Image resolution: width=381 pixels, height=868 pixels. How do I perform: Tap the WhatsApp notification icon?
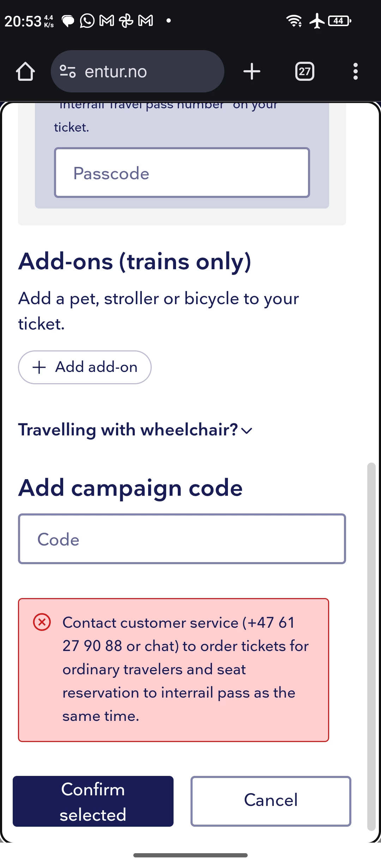click(87, 21)
